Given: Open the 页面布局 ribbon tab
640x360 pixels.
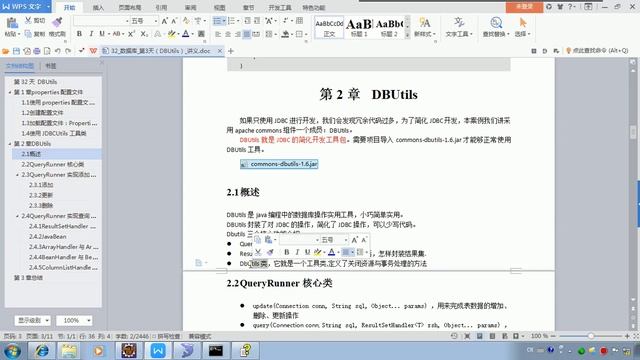Looking at the screenshot, I should [130, 7].
